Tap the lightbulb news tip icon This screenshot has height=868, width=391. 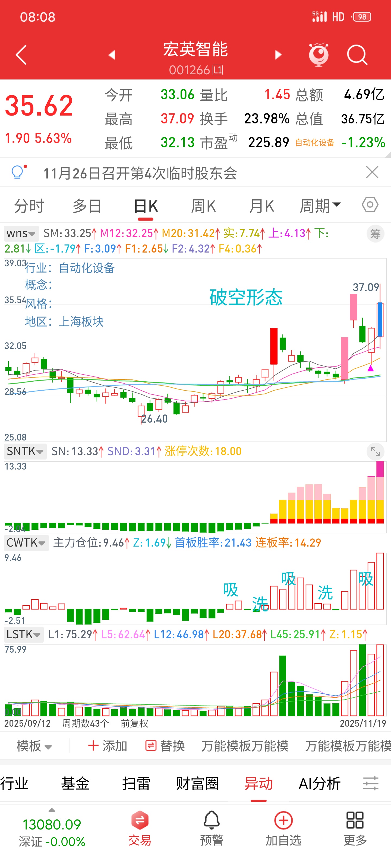coord(18,172)
